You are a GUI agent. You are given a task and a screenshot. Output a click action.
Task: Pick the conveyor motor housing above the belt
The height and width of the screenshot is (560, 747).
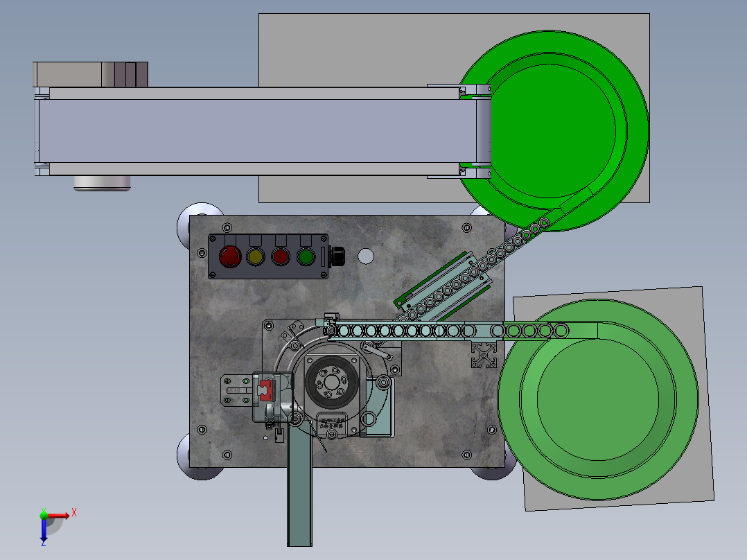point(91,74)
